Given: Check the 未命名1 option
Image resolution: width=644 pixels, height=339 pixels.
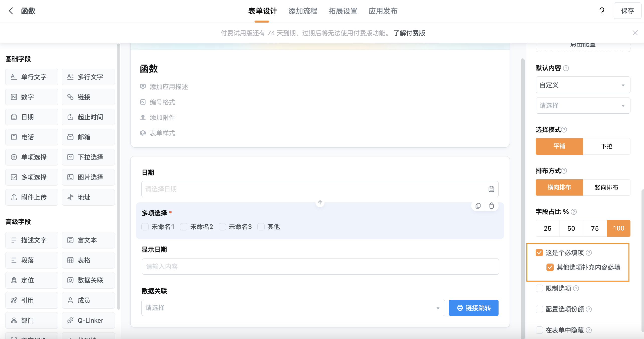Looking at the screenshot, I should 145,227.
